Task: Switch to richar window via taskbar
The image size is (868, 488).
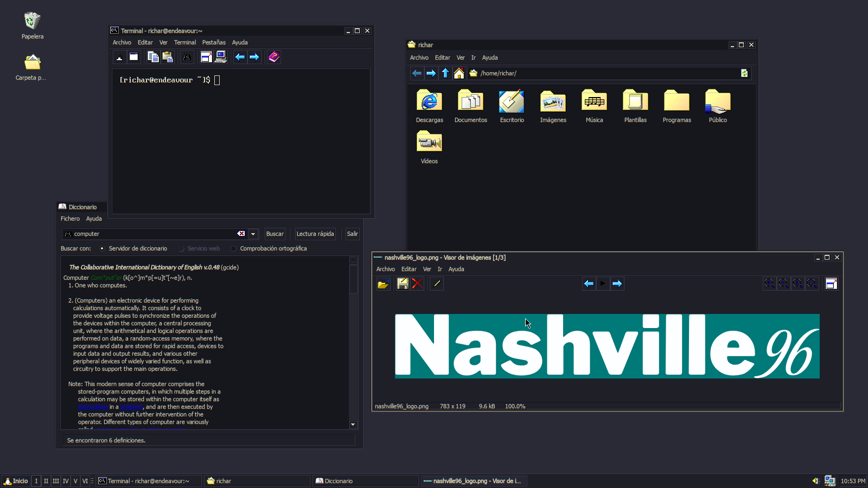Action: coord(257,481)
